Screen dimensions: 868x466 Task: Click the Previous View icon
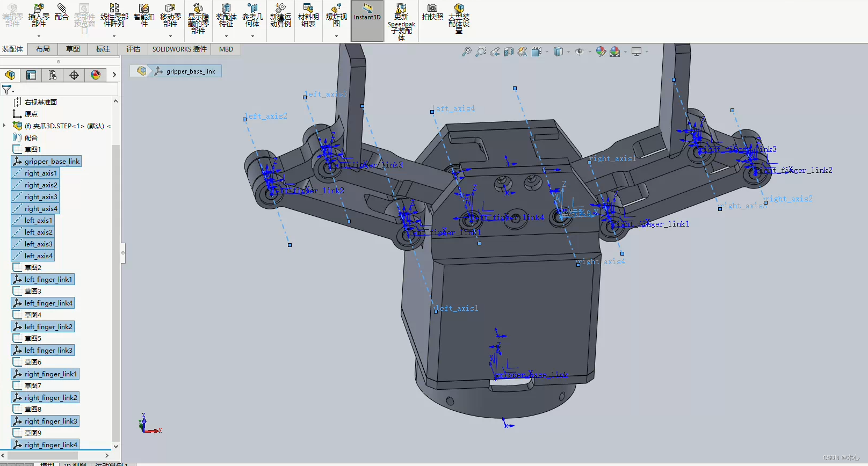coord(495,52)
